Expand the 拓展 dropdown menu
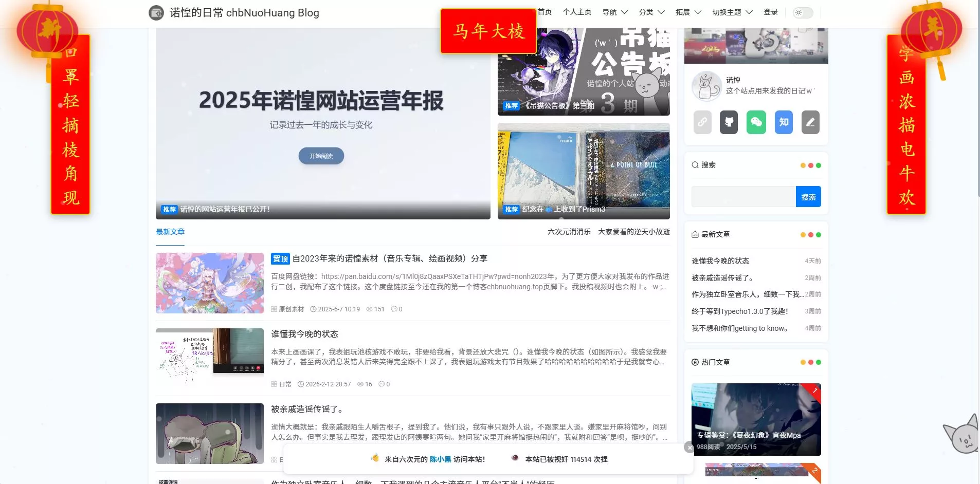 click(x=688, y=12)
